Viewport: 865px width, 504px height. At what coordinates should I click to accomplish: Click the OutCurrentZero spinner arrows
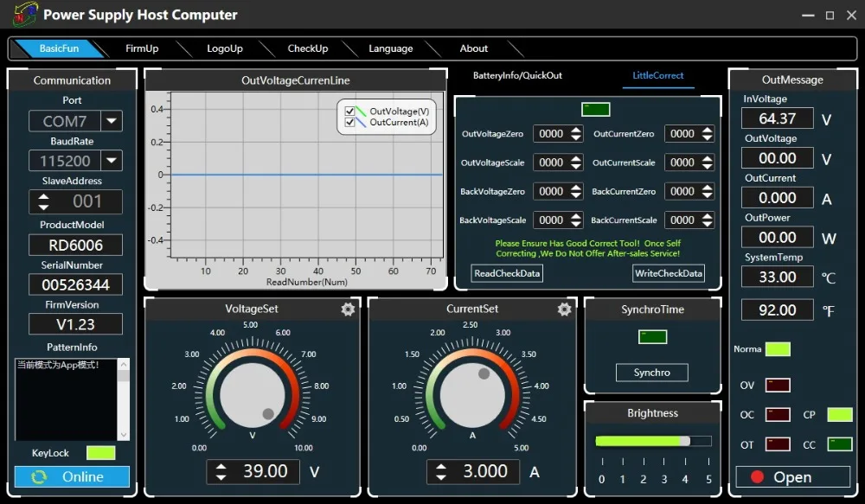(x=708, y=133)
